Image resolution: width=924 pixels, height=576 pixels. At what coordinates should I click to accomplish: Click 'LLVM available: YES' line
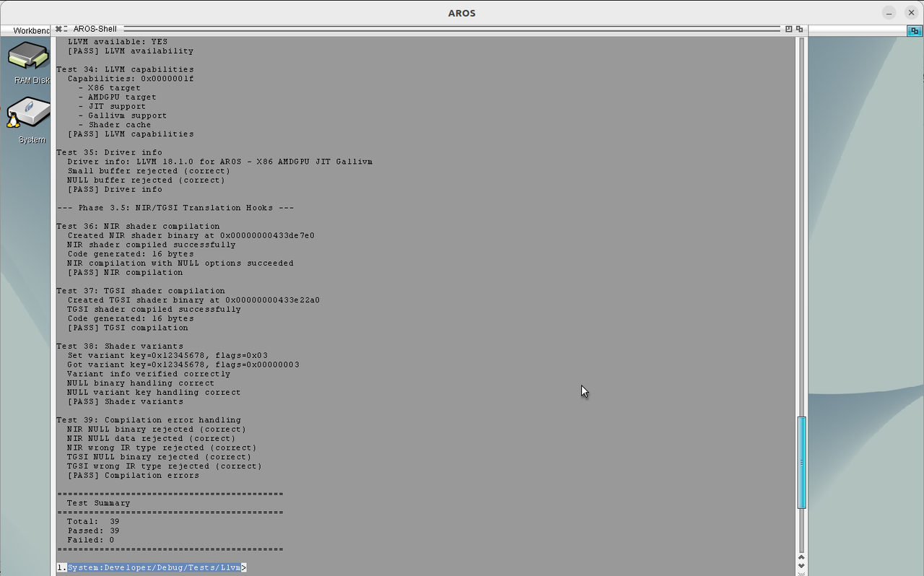[117, 42]
